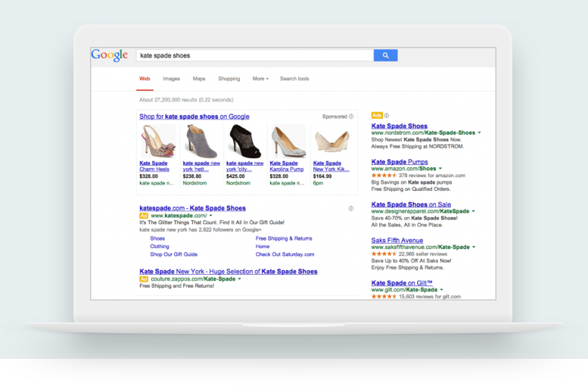Open the Kate Spade Charm Heels link
This screenshot has width=588, height=386.
click(x=154, y=167)
